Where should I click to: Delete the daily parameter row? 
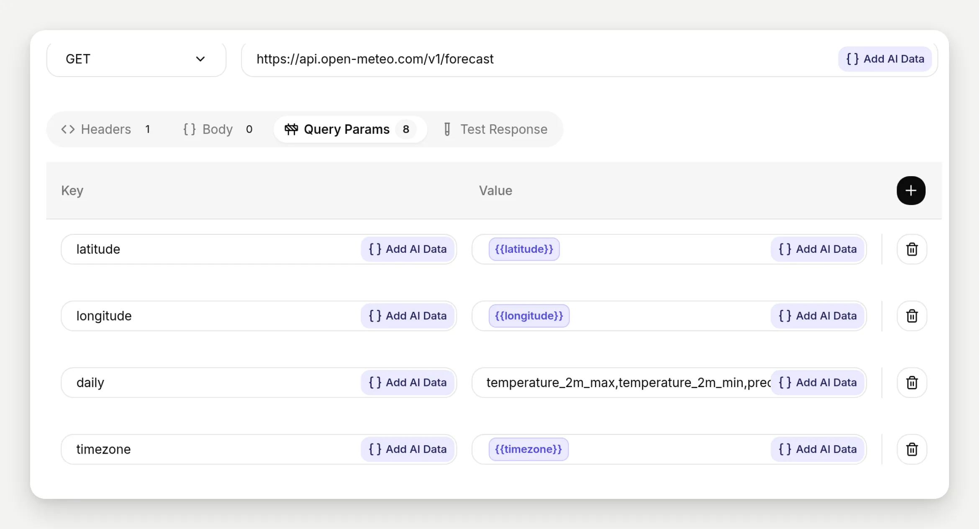click(912, 383)
